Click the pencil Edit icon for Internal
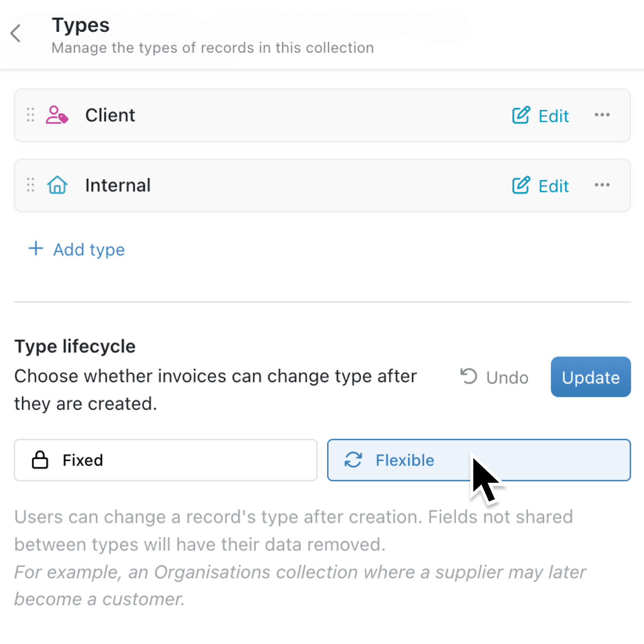Viewport: 644px width, 644px height. [x=520, y=185]
